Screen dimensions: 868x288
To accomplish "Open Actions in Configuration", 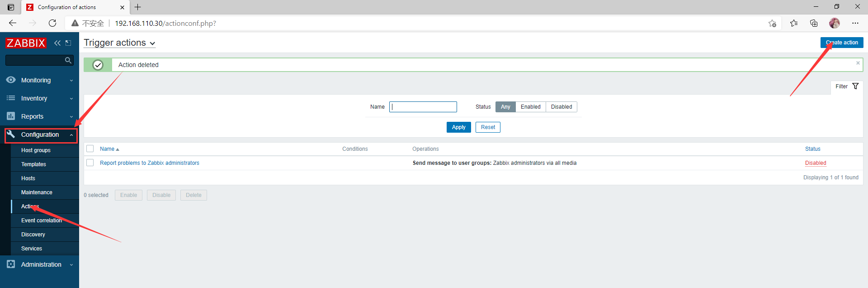I will click(30, 206).
